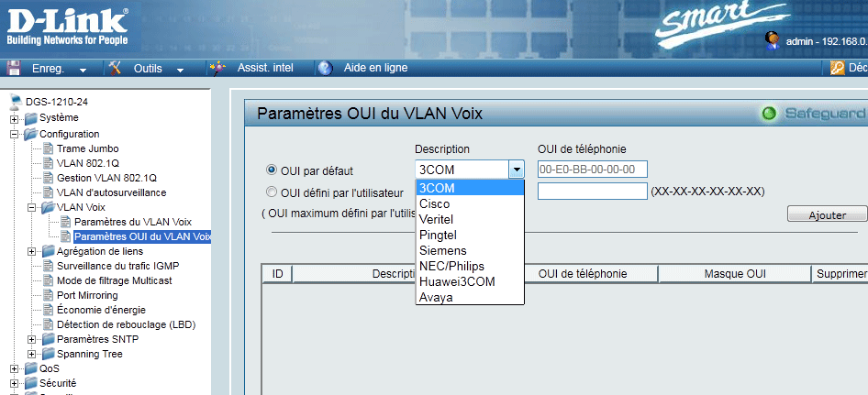
Task: Click the VLAN Voix folder icon
Action: pyautogui.click(x=49, y=207)
